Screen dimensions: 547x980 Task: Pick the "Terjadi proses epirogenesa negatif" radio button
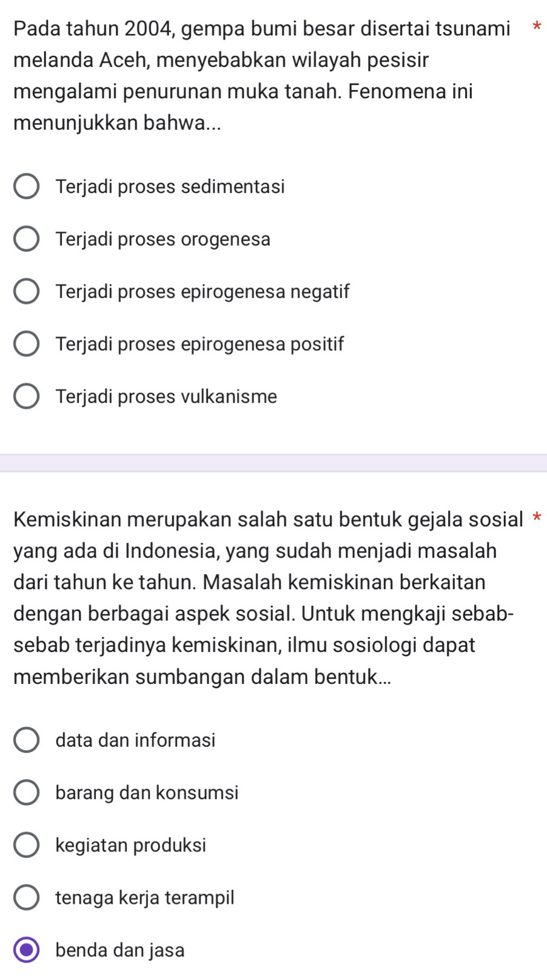point(27,292)
